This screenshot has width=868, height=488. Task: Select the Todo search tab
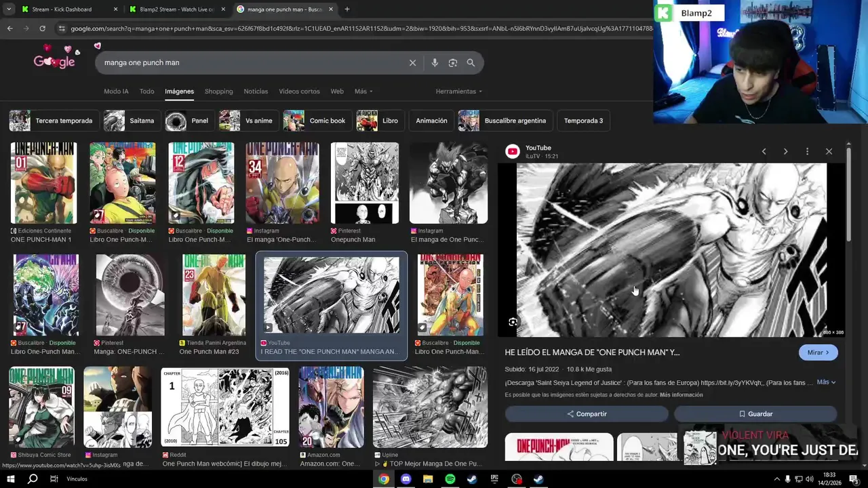pos(146,91)
